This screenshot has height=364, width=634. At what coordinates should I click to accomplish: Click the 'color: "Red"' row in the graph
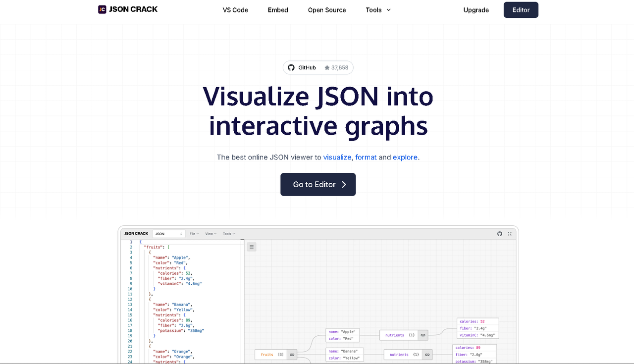click(x=342, y=339)
